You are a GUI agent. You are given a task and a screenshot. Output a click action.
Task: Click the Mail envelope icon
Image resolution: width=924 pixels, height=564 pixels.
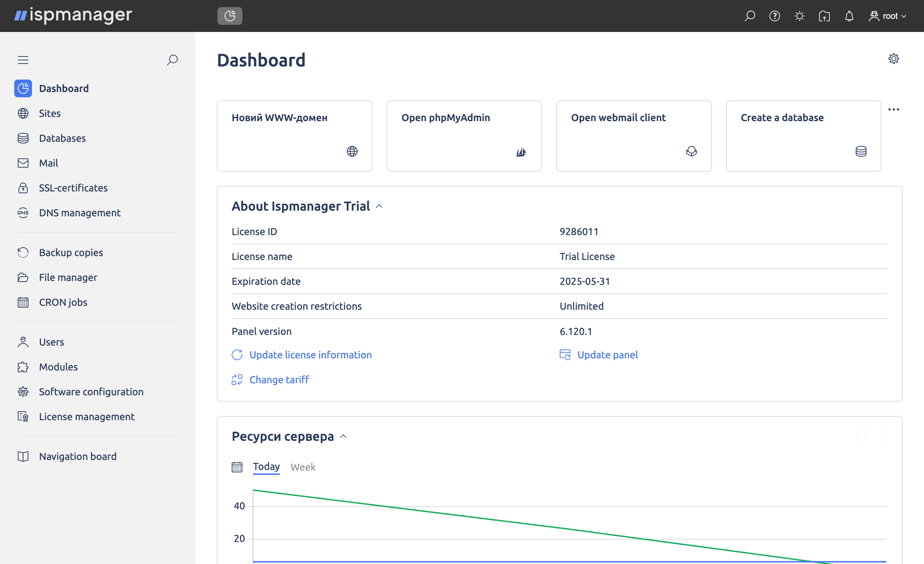pos(23,163)
